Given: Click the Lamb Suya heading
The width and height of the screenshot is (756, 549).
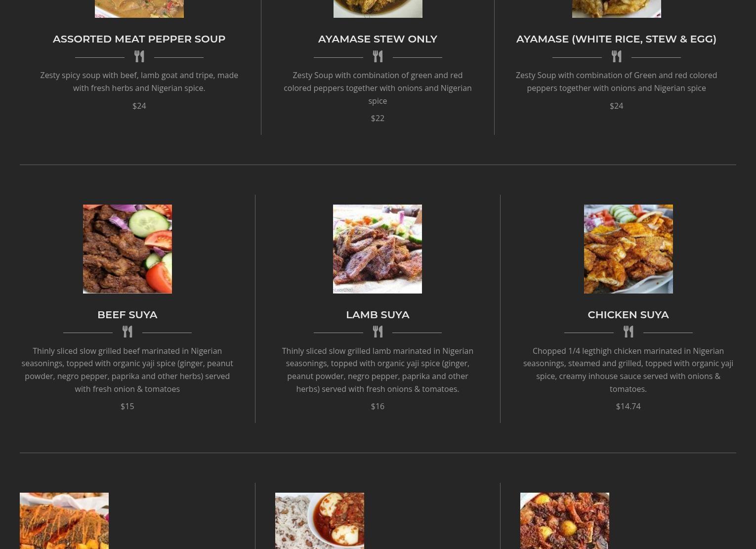Looking at the screenshot, I should (378, 315).
